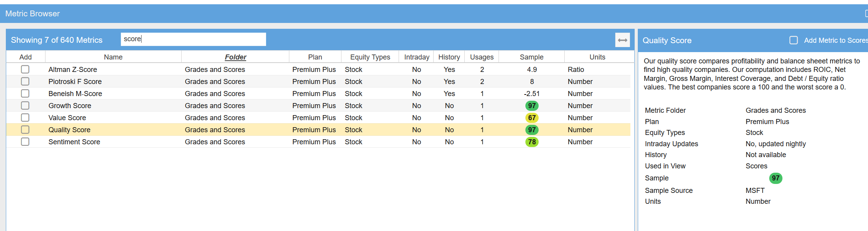868x231 pixels.
Task: Sort by the Usages column header
Action: tap(481, 57)
